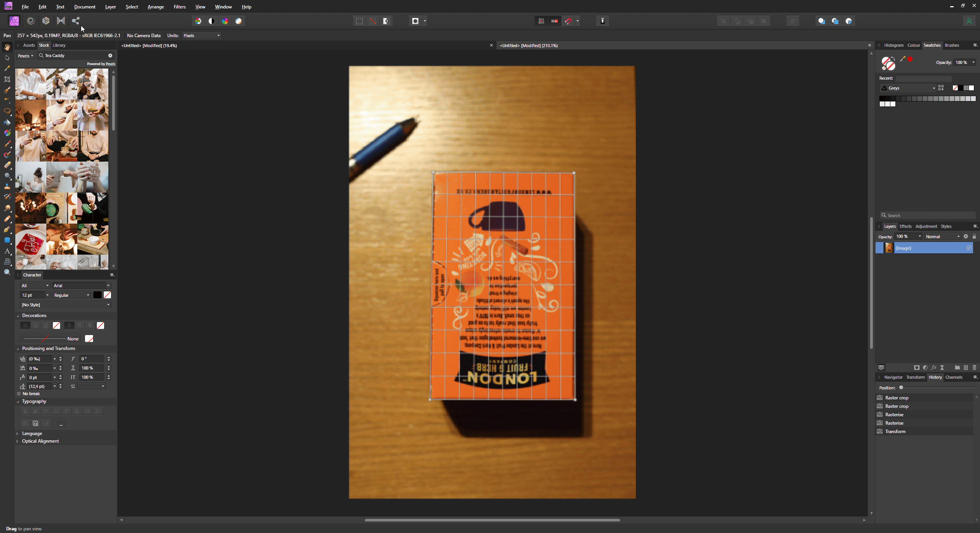Open the Regular font style dropdown
Screen dimensions: 980x533
pyautogui.click(x=72, y=295)
